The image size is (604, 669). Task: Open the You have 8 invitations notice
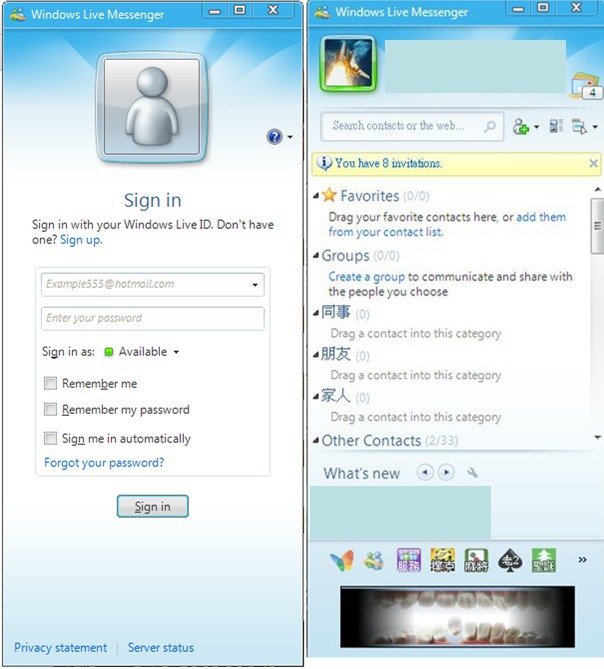(388, 163)
